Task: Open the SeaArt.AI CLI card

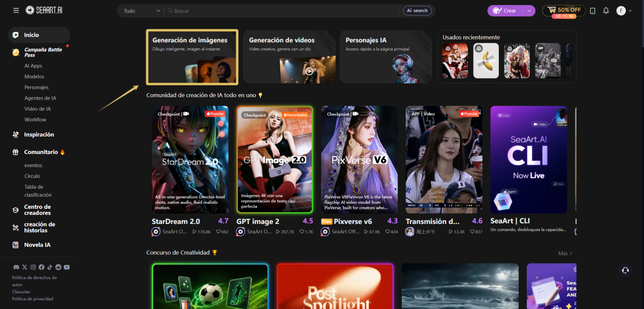Action: pyautogui.click(x=529, y=160)
